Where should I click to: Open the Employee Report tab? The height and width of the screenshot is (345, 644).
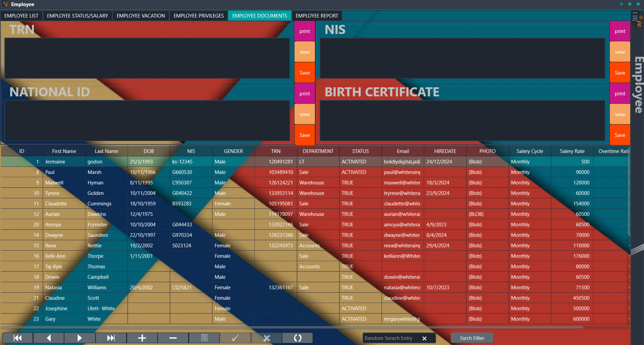click(x=317, y=16)
